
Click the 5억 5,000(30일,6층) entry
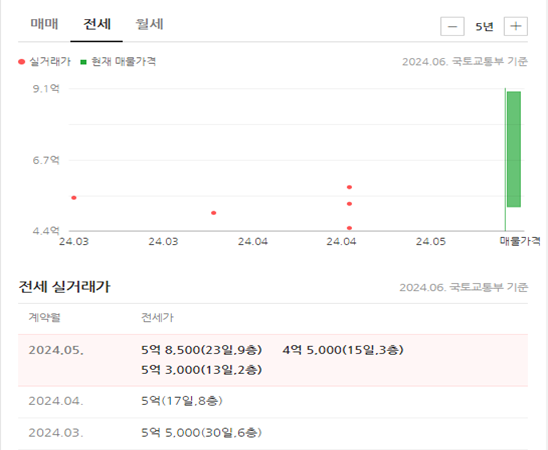click(201, 433)
